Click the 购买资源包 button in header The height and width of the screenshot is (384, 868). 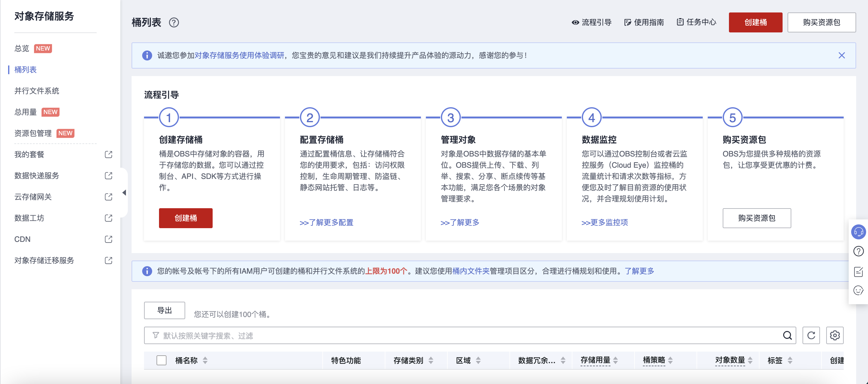(x=821, y=22)
